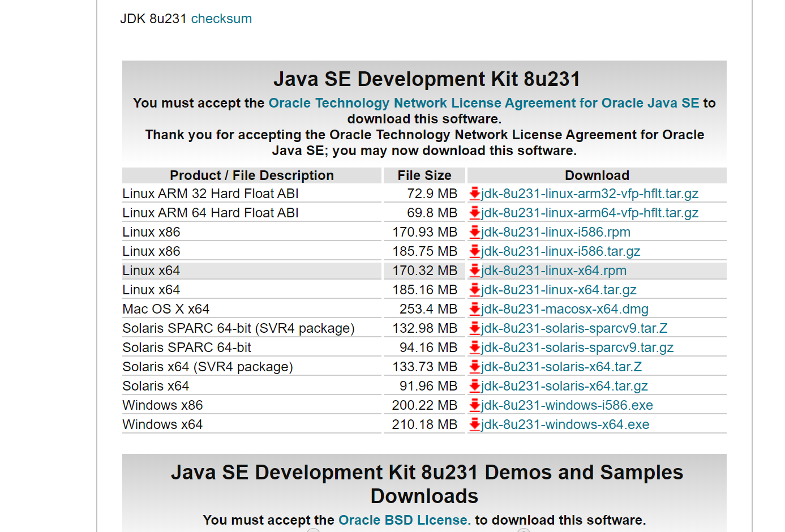Click the 94.16 MB file size value
The width and height of the screenshot is (785, 532).
click(428, 347)
